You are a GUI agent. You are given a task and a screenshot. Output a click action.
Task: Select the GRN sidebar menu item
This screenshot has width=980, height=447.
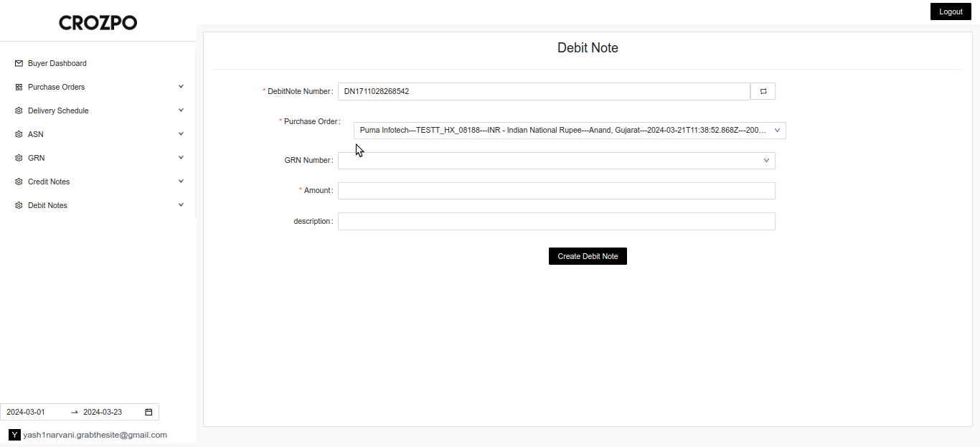tap(37, 158)
